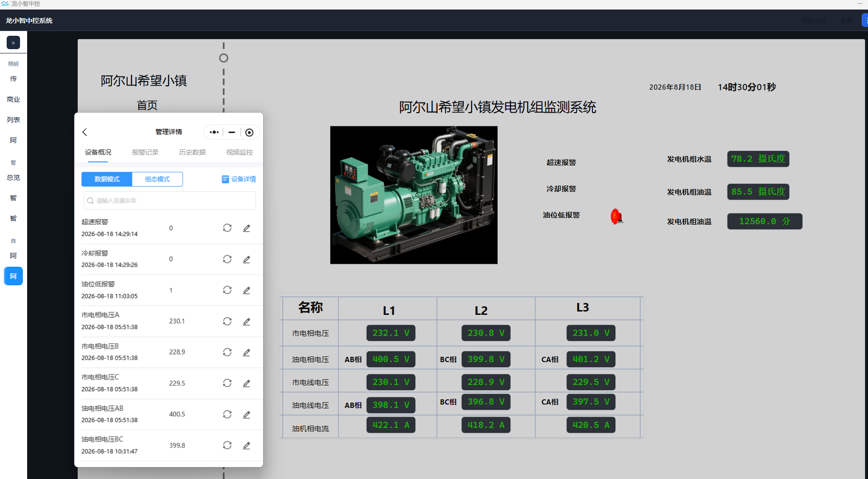
Task: Switch to 数据模式 view
Action: 107,179
